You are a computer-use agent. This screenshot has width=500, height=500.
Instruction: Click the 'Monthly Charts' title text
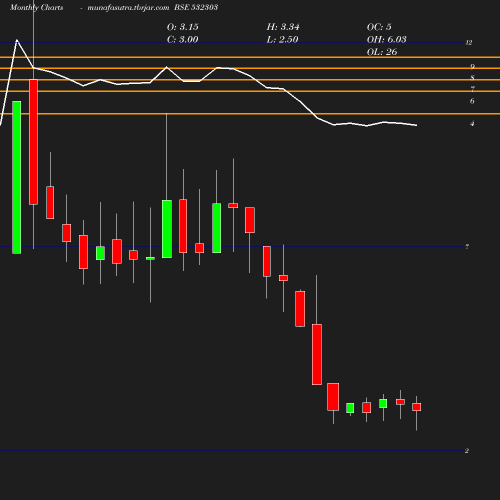[x=36, y=7]
